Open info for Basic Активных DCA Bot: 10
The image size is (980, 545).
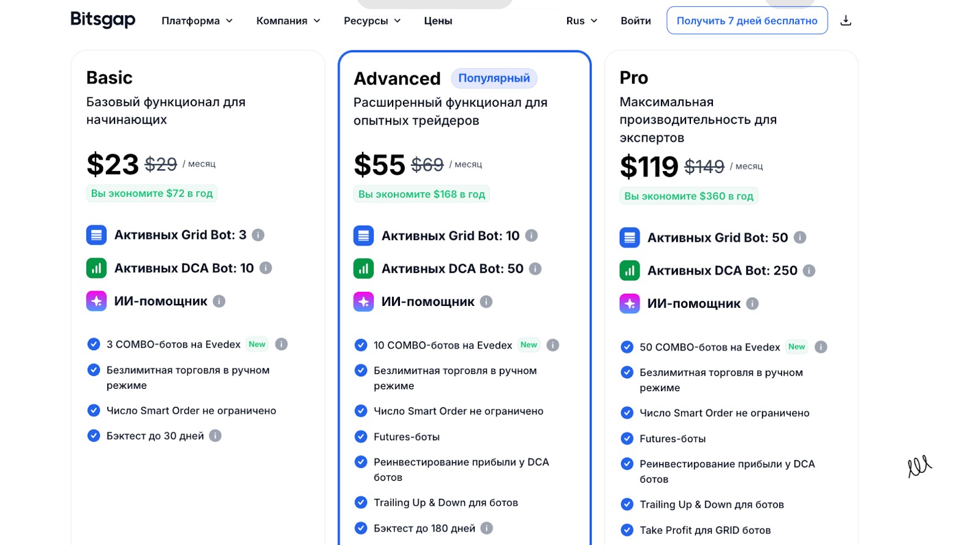tap(266, 268)
